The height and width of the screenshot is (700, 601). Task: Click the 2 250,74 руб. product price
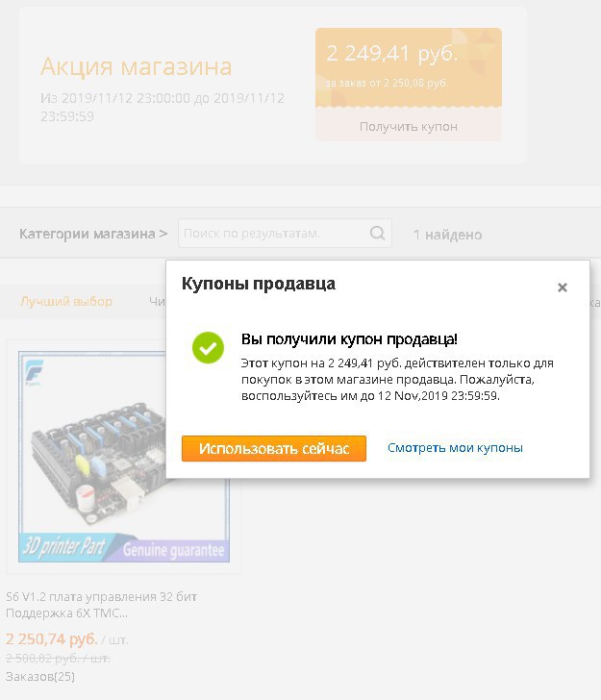52,638
